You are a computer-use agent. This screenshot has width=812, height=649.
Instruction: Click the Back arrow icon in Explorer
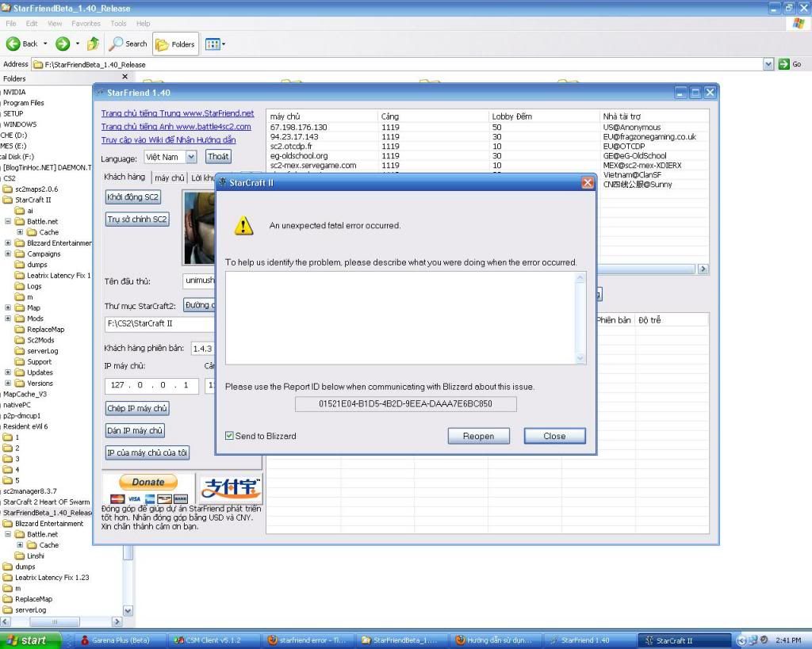13,44
